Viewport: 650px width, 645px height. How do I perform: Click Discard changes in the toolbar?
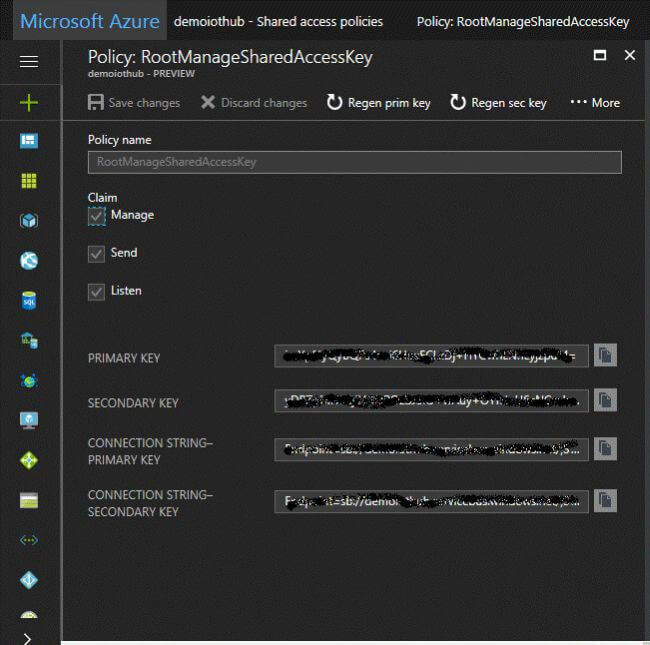[x=254, y=102]
